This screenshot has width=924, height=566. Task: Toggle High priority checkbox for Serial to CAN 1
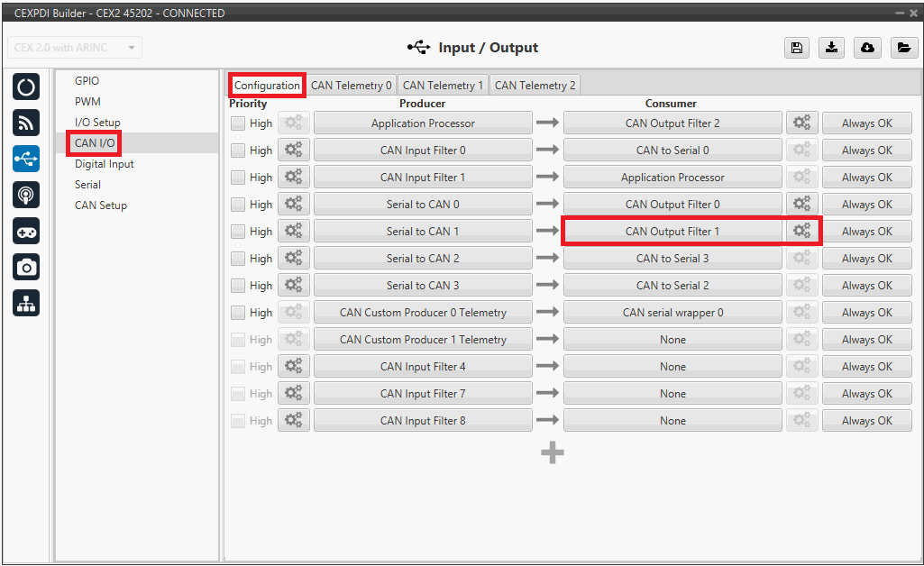[x=238, y=232]
